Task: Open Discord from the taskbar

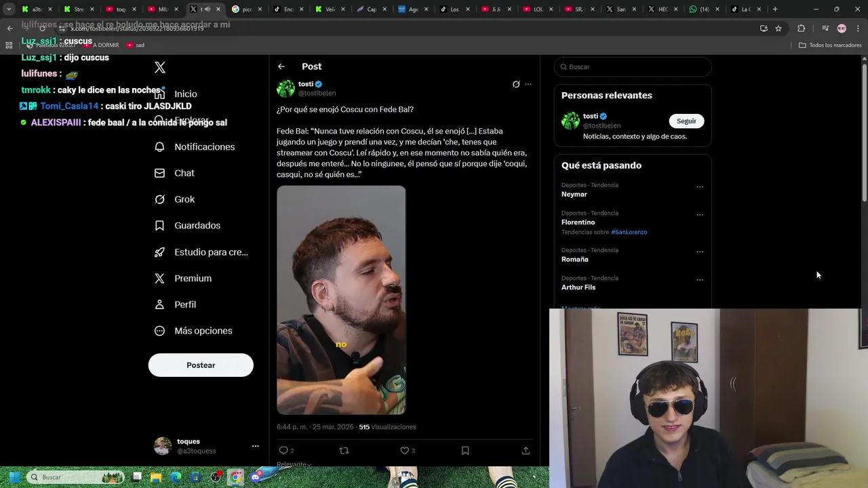Action: click(x=255, y=477)
